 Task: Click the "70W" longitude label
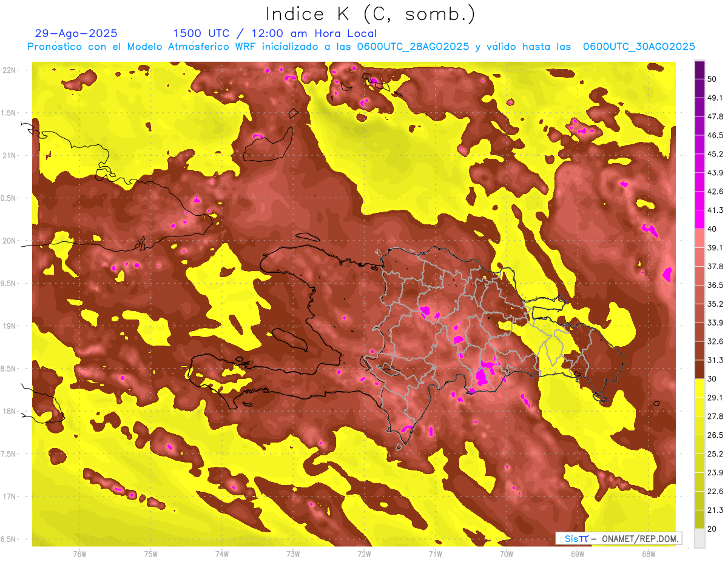pos(507,554)
